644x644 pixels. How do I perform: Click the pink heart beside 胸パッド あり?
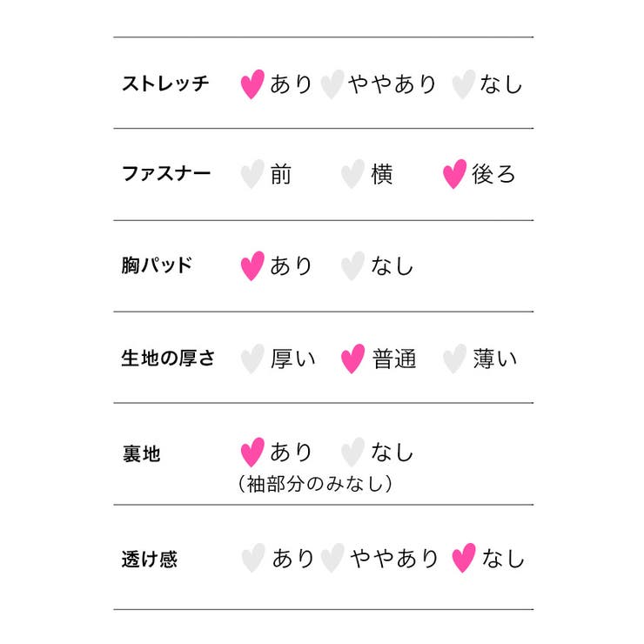[x=252, y=265]
